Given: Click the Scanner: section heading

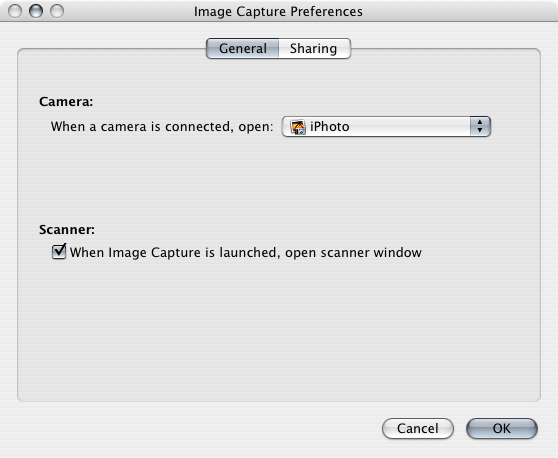Looking at the screenshot, I should (67, 230).
